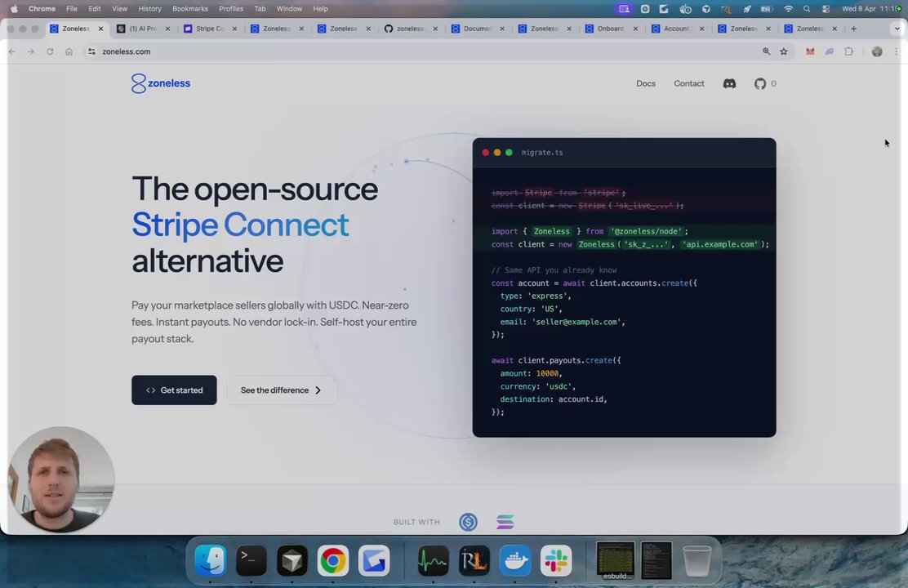Launch Terminal from the dock
The width and height of the screenshot is (908, 588).
point(251,560)
